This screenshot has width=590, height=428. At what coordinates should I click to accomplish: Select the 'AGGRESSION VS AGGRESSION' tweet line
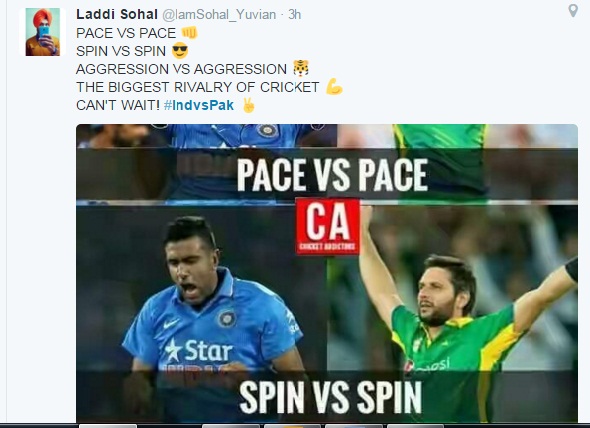coord(181,69)
